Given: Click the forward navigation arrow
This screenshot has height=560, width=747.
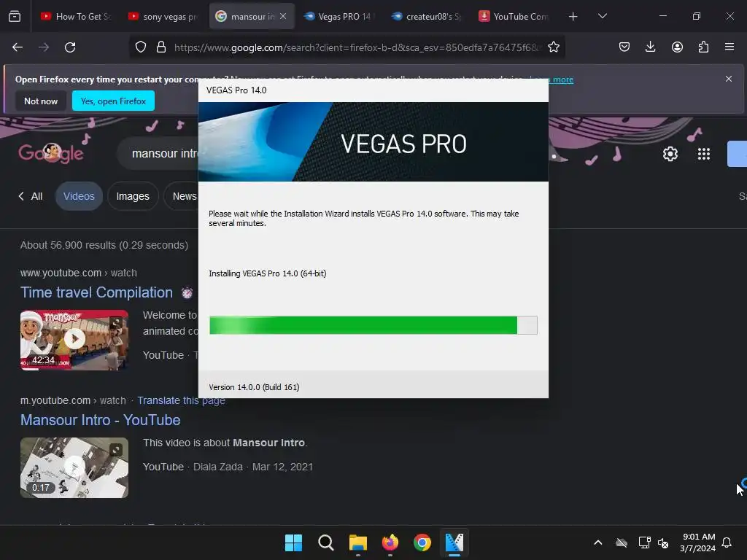Looking at the screenshot, I should (44, 47).
